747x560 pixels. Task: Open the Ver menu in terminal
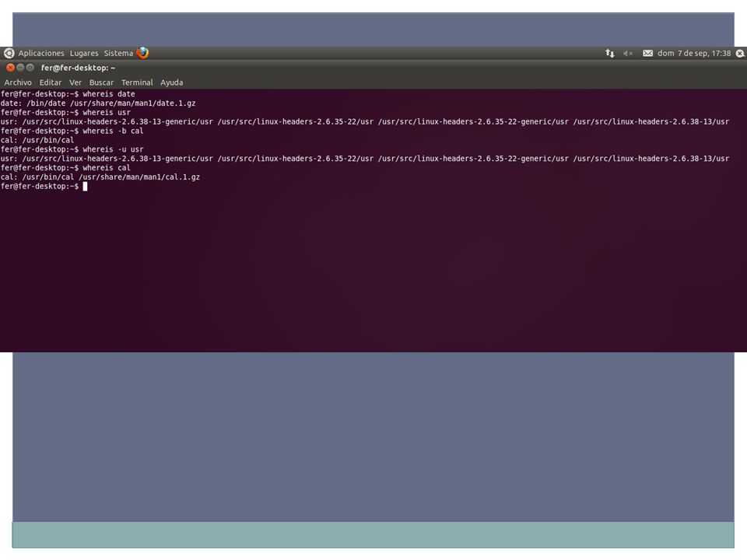point(75,82)
